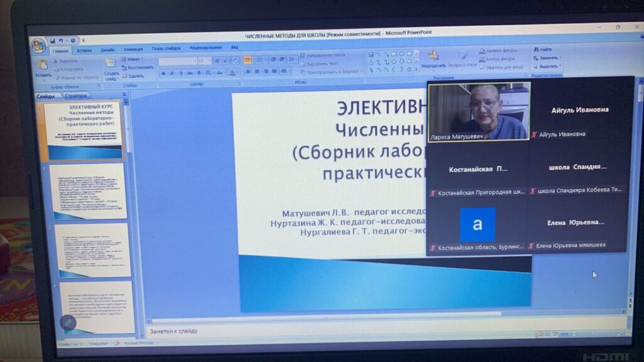Toggle bold Ж formatting
The height and width of the screenshot is (362, 644).
(x=164, y=74)
